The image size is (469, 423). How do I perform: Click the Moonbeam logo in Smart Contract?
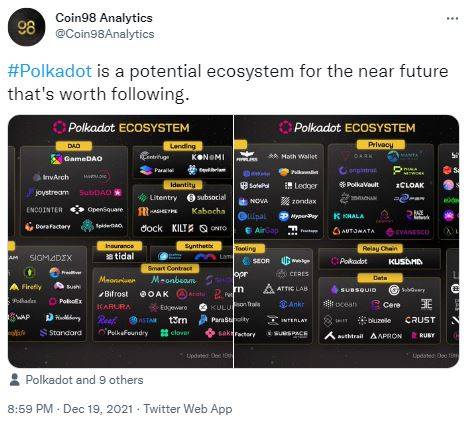(x=173, y=280)
